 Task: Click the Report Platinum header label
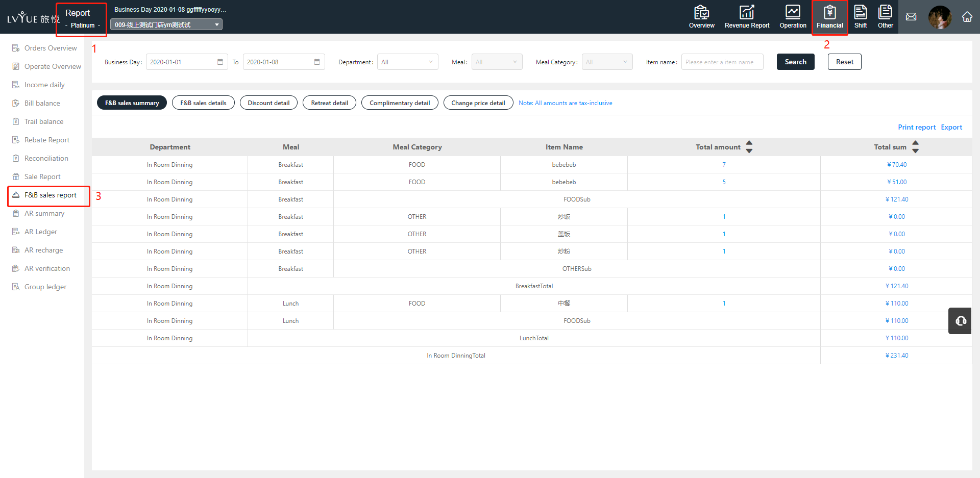(x=82, y=19)
